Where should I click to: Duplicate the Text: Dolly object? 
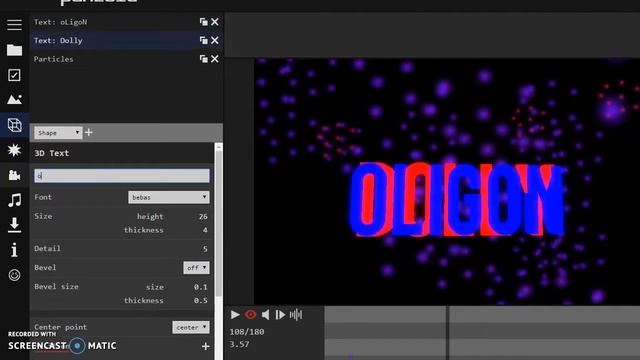203,40
